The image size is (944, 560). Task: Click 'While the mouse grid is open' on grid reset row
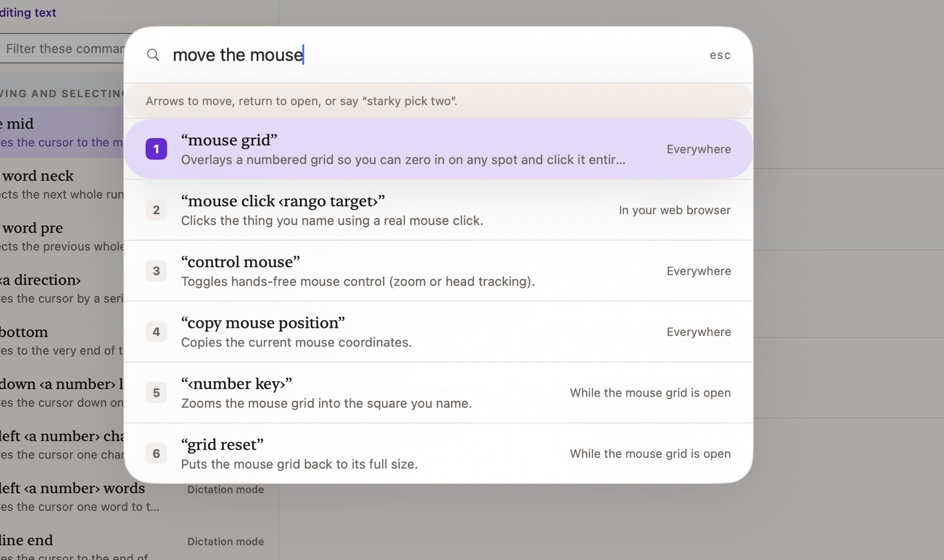650,453
